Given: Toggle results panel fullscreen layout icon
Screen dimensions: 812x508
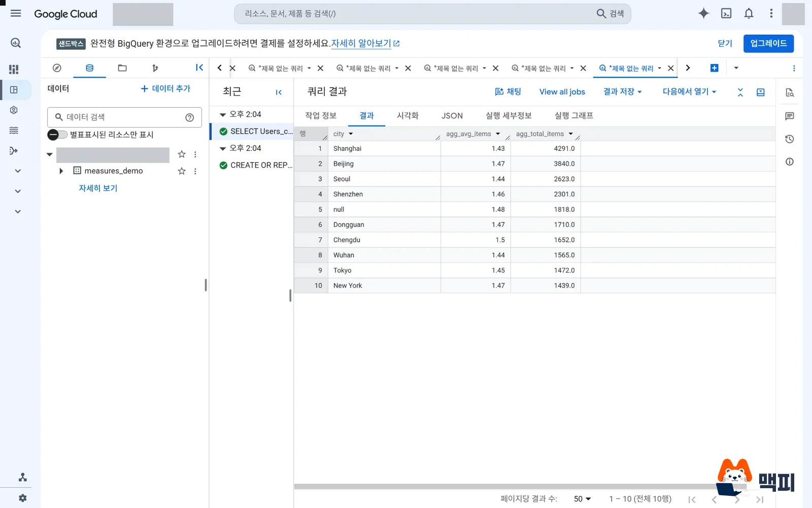Looking at the screenshot, I should coord(761,92).
